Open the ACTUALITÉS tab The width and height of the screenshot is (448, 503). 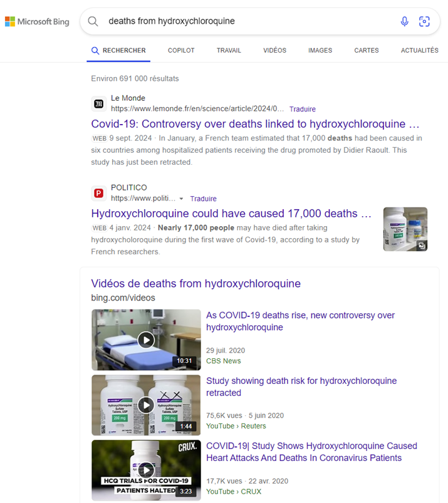pyautogui.click(x=420, y=50)
